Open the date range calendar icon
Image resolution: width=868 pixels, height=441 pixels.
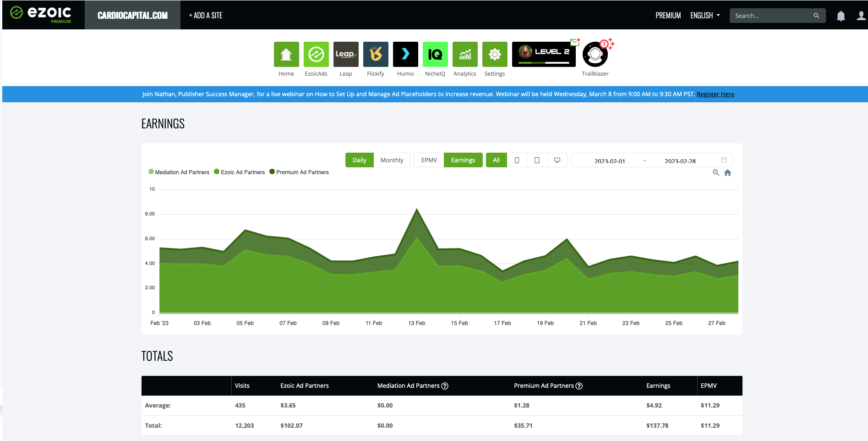click(x=724, y=160)
